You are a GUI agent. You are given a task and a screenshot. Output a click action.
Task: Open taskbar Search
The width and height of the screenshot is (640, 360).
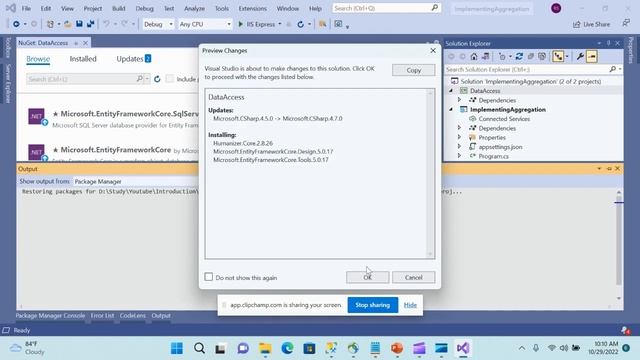click(199, 348)
